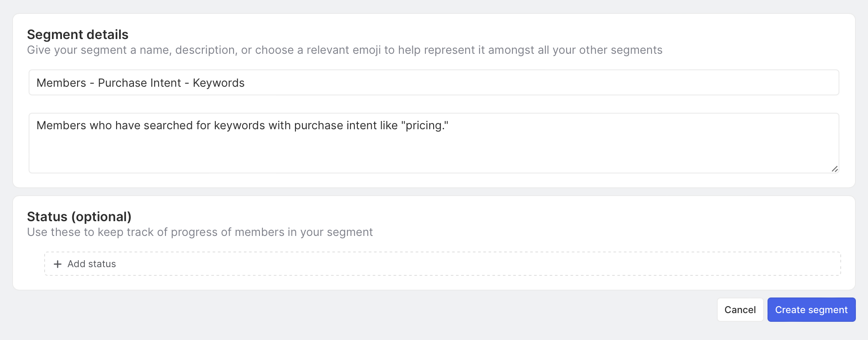Image resolution: width=868 pixels, height=340 pixels.
Task: Click the Create segment button
Action: (x=811, y=310)
